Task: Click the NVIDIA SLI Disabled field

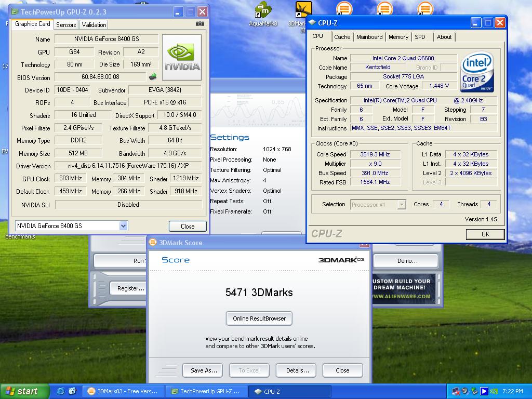Action: pos(128,205)
